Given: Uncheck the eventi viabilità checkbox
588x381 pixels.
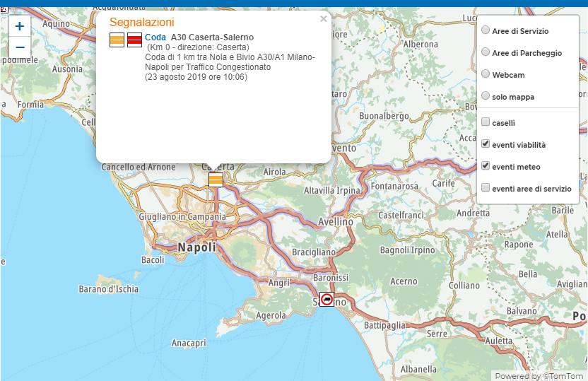Looking at the screenshot, I should 486,144.
